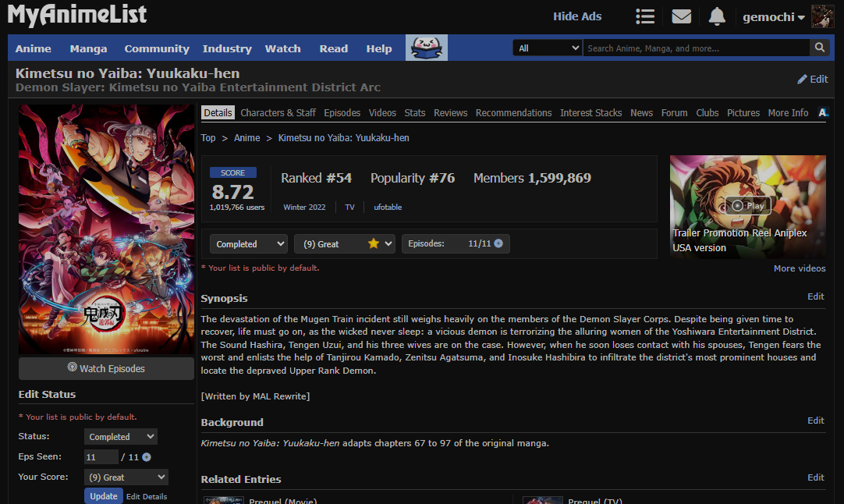Open the Help menu
This screenshot has width=844, height=504.
coord(379,48)
